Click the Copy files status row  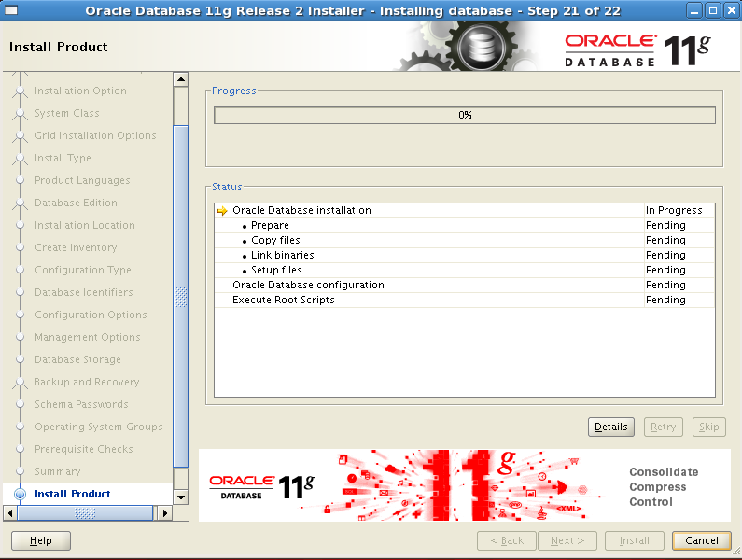pyautogui.click(x=464, y=240)
